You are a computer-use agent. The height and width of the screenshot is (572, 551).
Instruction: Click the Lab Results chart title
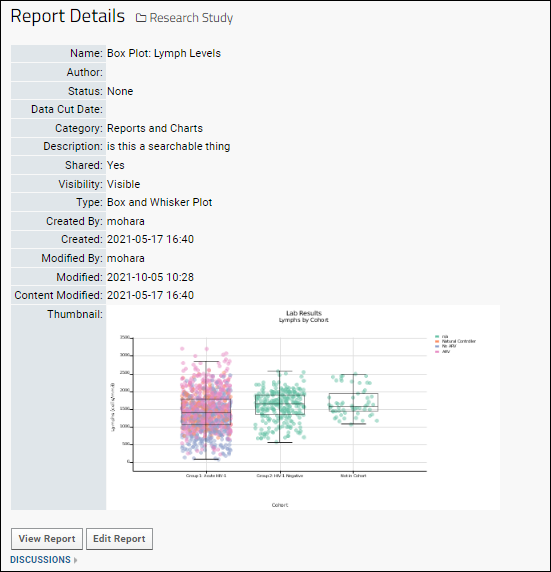click(x=304, y=313)
